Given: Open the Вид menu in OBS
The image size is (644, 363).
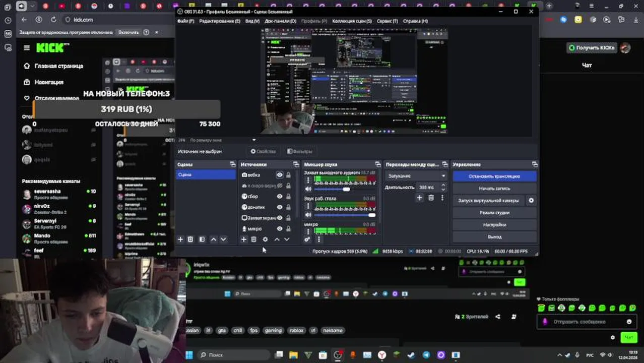Looking at the screenshot, I should pos(252,21).
